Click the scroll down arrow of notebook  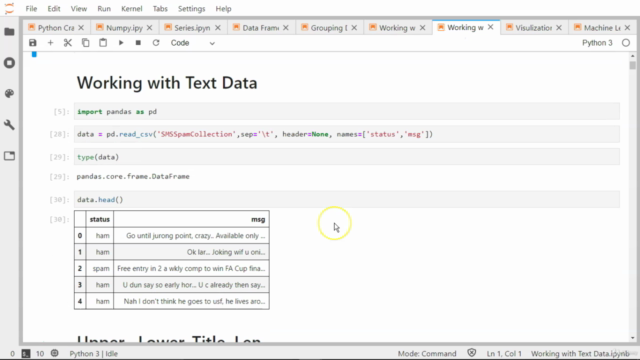coord(632,338)
